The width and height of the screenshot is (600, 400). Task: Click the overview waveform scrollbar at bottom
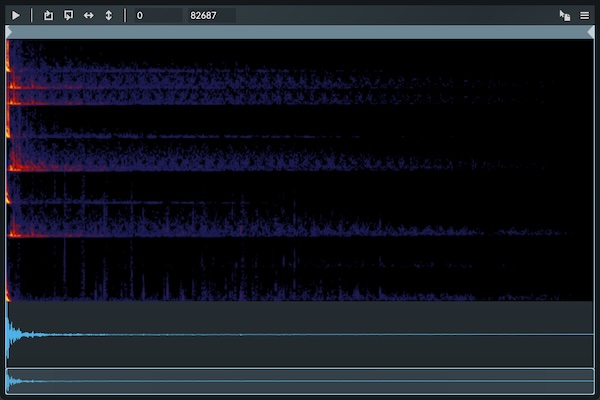pyautogui.click(x=300, y=381)
